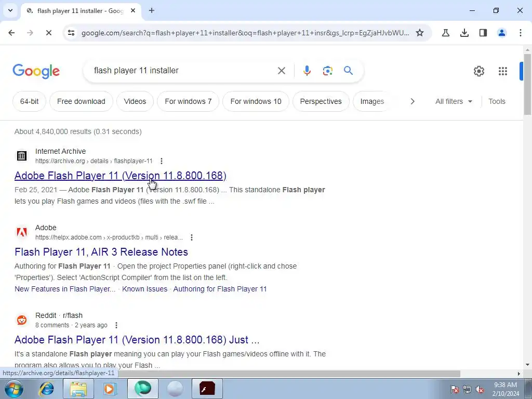Image resolution: width=532 pixels, height=399 pixels.
Task: Click the vertical page scrollbar
Action: click(x=527, y=84)
